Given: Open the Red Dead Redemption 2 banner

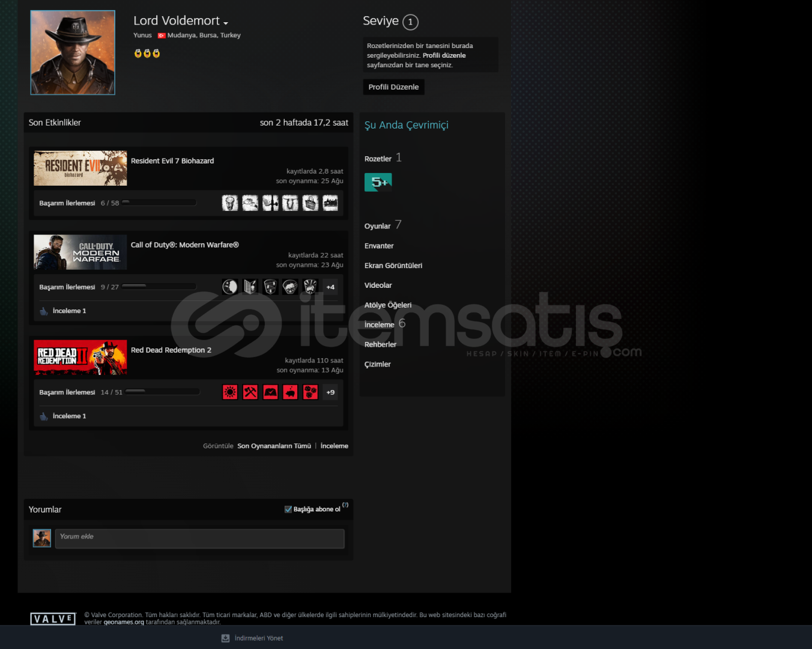Looking at the screenshot, I should [80, 358].
